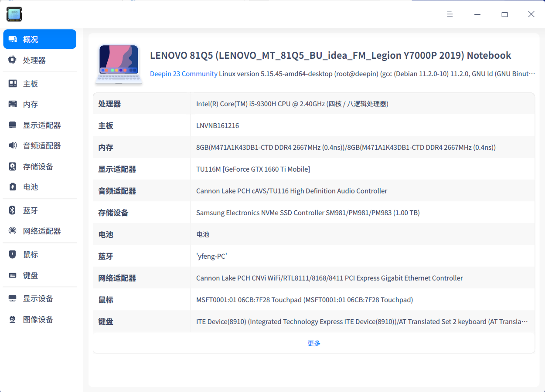545x392 pixels.
Task: Click the Device Manager app icon in title bar
Action: [x=14, y=14]
